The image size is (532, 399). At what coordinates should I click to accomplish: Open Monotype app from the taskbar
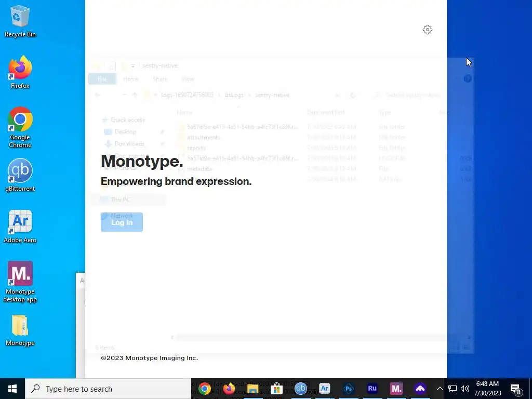[396, 389]
